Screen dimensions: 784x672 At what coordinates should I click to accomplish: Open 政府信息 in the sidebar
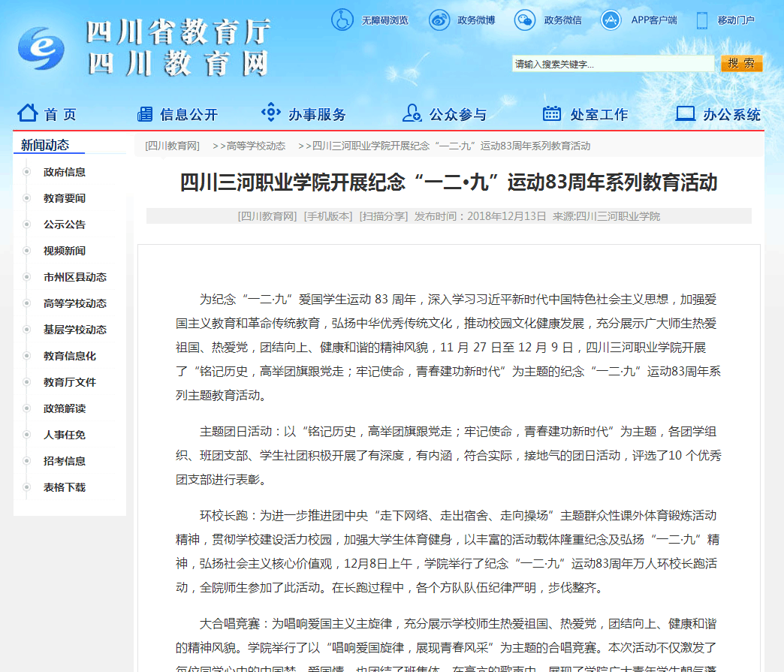click(x=65, y=172)
